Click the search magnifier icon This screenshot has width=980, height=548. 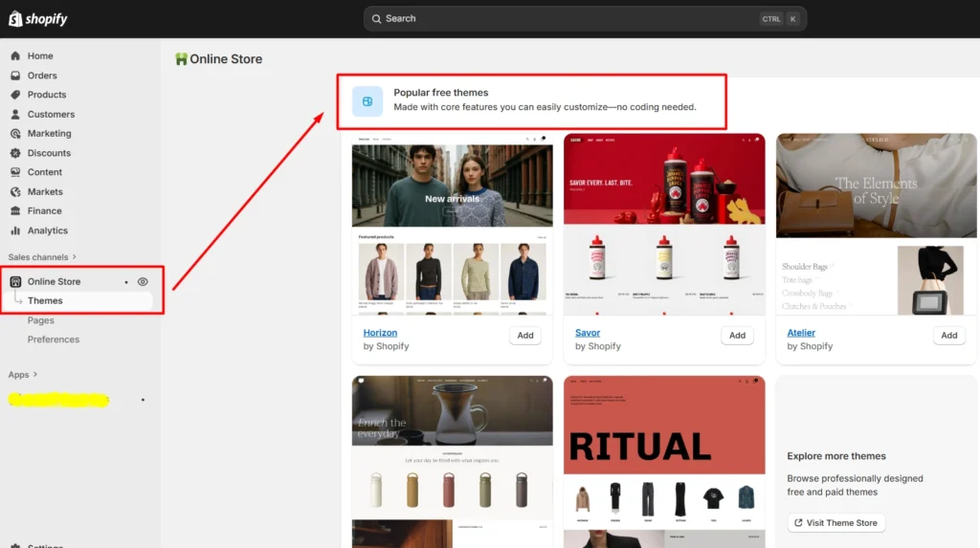coord(376,19)
